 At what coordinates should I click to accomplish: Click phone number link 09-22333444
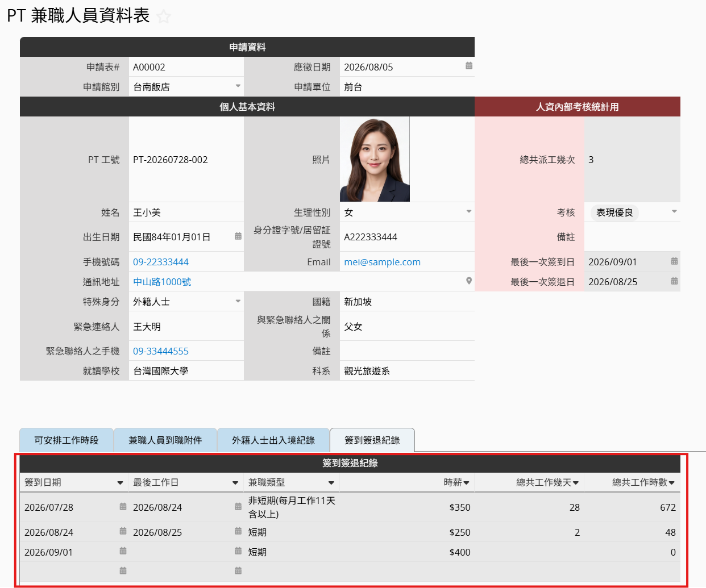click(161, 262)
